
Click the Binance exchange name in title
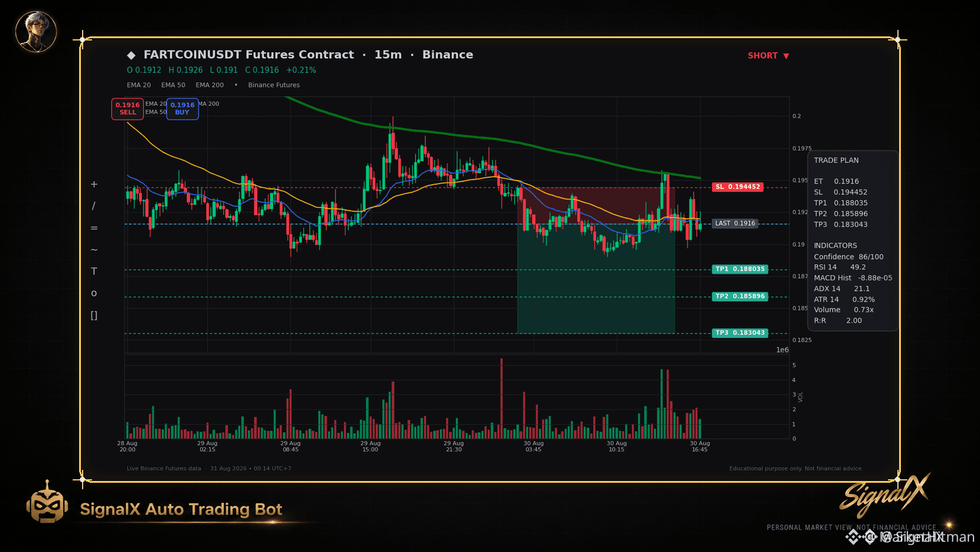pos(448,55)
